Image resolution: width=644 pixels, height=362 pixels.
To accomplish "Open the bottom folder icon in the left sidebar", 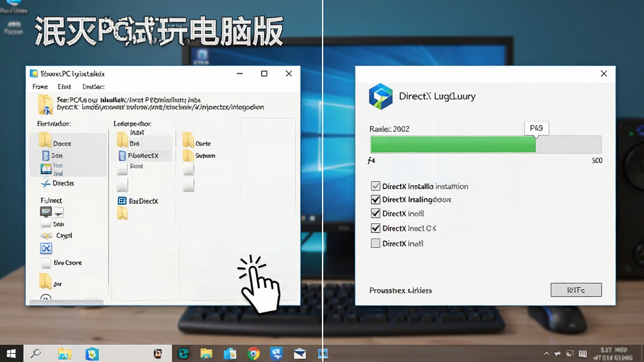I will click(45, 282).
